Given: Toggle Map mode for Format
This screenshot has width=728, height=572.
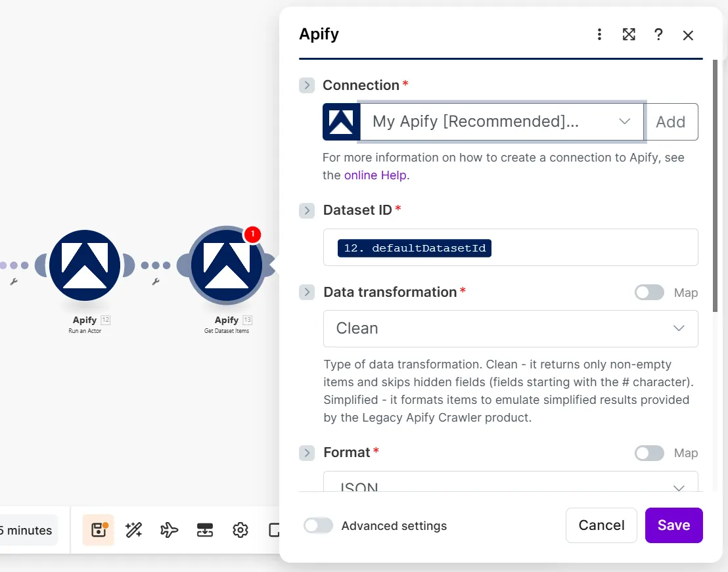Looking at the screenshot, I should [x=649, y=453].
